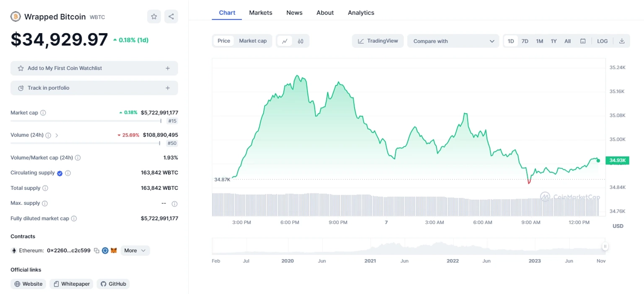Click the 25.69% volume change value
Screen dimensions: 644x294
tap(128, 135)
